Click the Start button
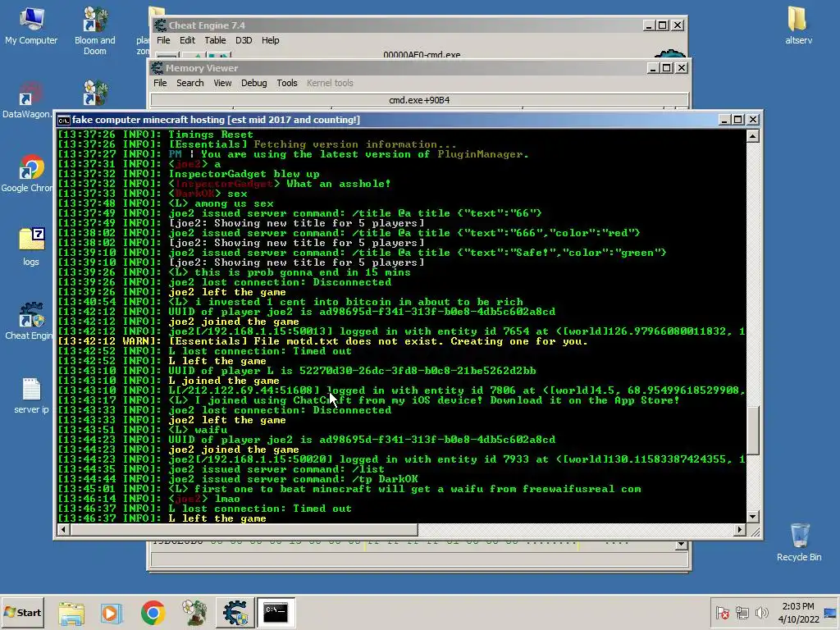 (22, 612)
